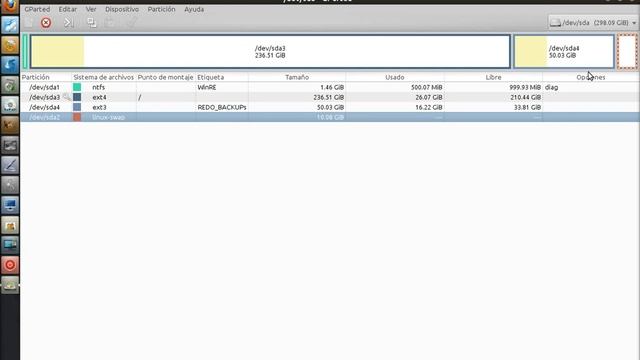
Task: Click the green ntfs color swatch
Action: (x=77, y=87)
